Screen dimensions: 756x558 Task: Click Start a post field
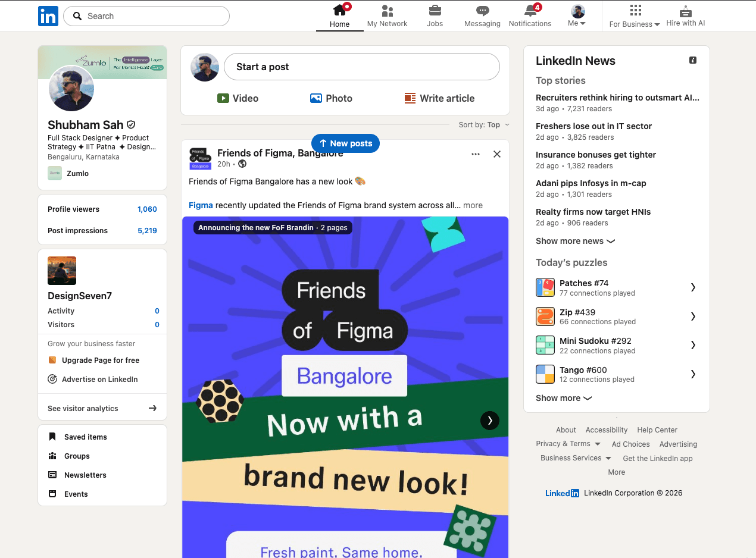click(362, 67)
